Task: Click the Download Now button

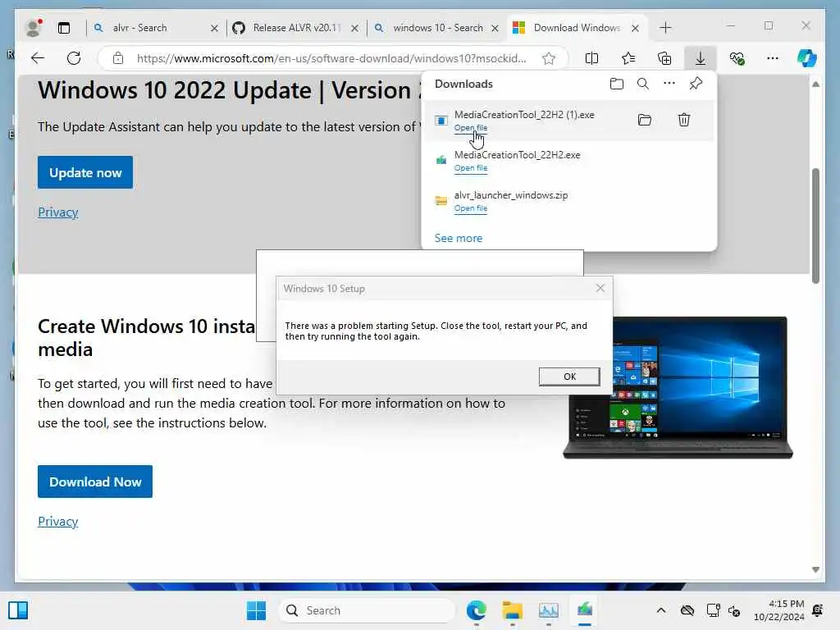Action: 95,482
